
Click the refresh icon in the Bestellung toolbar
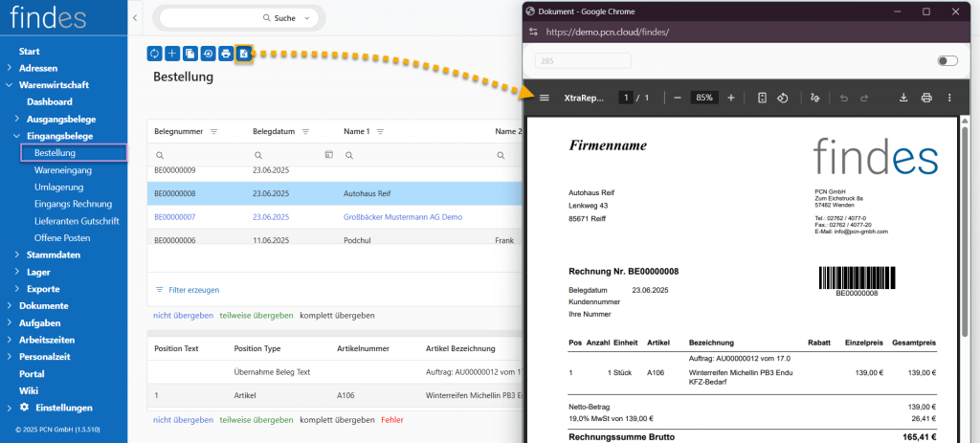point(155,54)
